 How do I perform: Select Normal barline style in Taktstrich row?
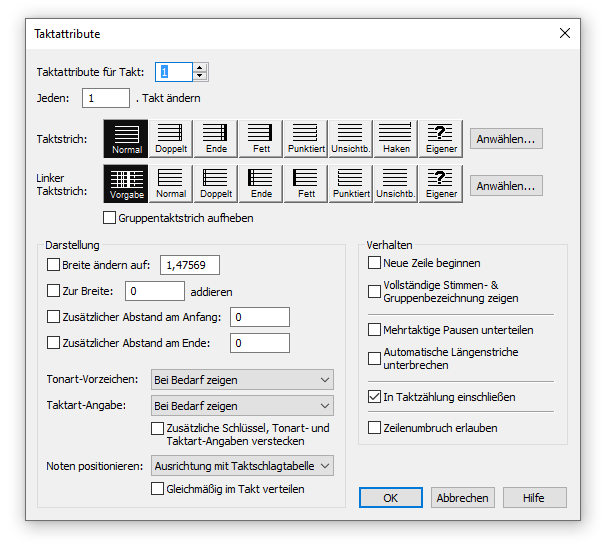click(x=126, y=138)
